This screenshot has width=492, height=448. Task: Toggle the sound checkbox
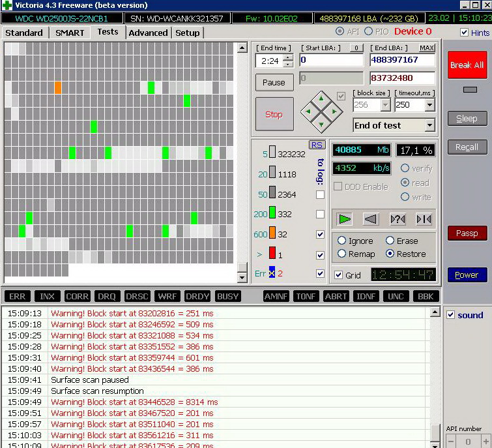tap(450, 315)
